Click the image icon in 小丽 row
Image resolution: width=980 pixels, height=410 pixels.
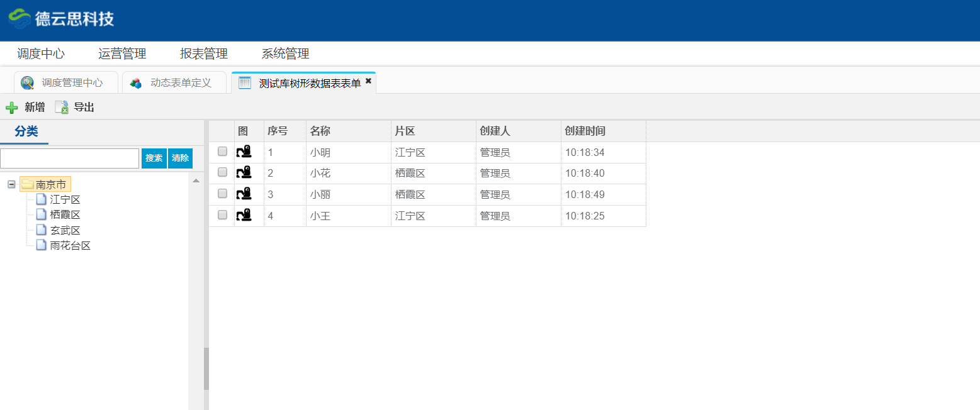point(244,194)
